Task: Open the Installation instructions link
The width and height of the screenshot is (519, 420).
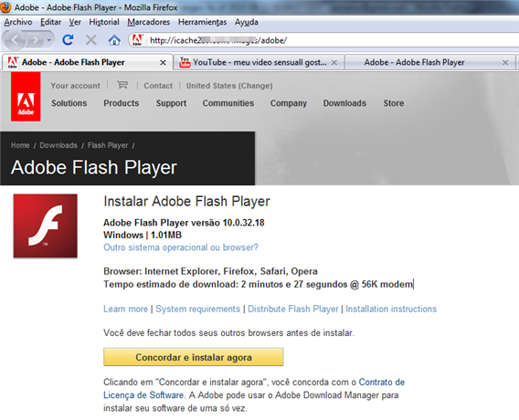Action: [391, 309]
